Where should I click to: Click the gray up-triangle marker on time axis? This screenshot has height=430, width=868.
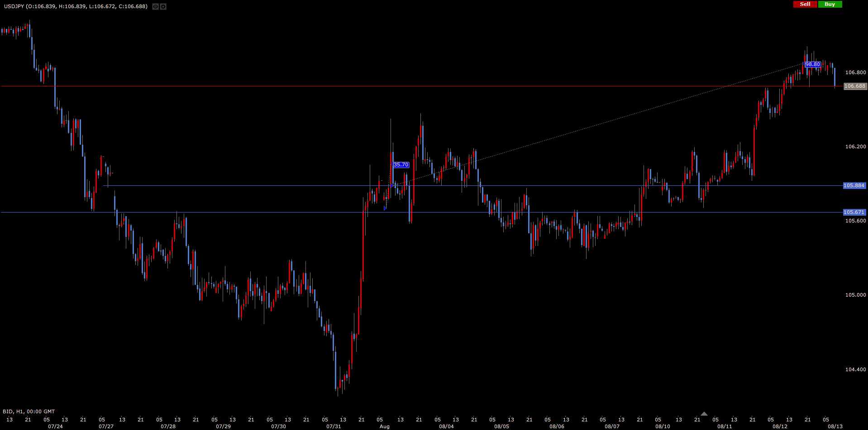[704, 414]
